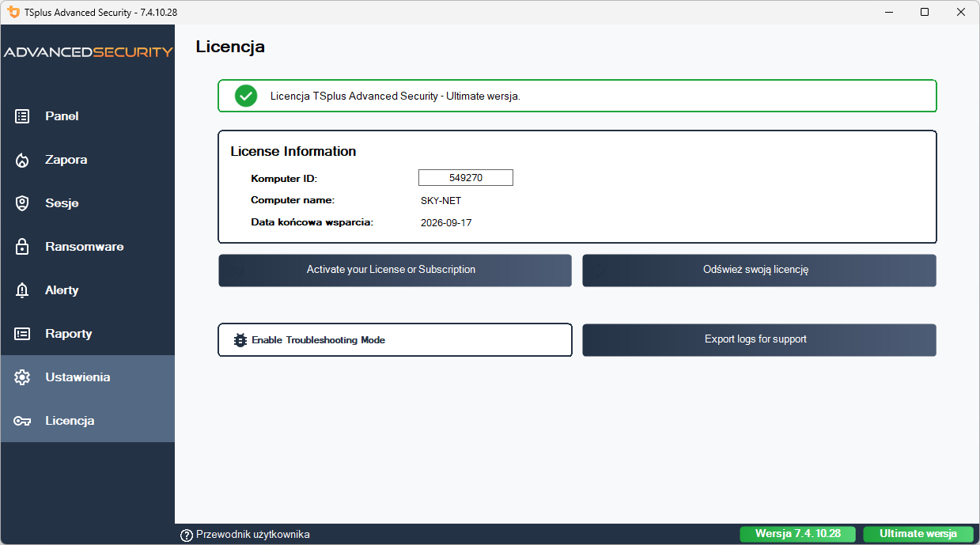Viewport: 980px width, 545px height.
Task: Open Przewodnik użytkownika link
Action: (253, 535)
